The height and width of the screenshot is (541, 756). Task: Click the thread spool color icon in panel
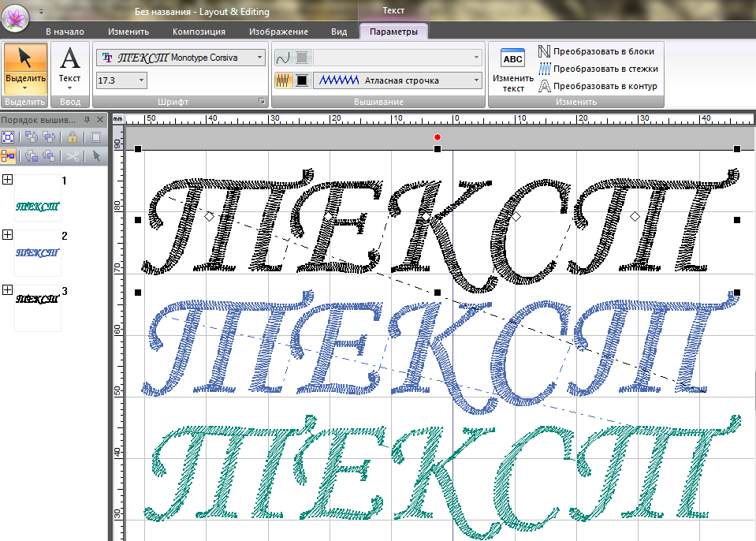(x=96, y=137)
